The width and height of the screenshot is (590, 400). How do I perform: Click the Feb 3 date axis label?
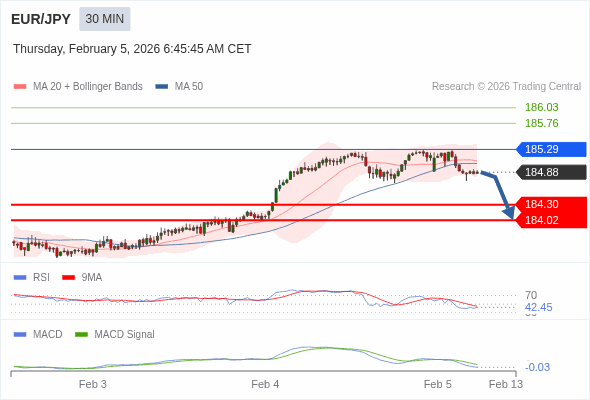pos(93,384)
